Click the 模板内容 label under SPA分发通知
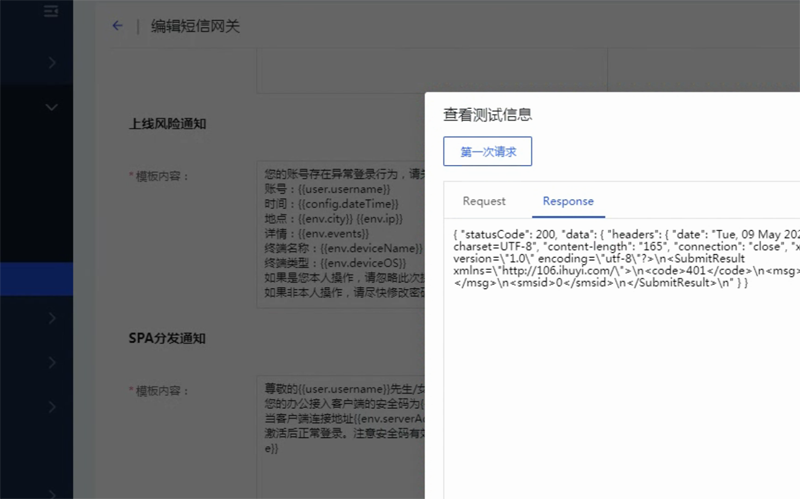The width and height of the screenshot is (800, 499). [x=163, y=389]
